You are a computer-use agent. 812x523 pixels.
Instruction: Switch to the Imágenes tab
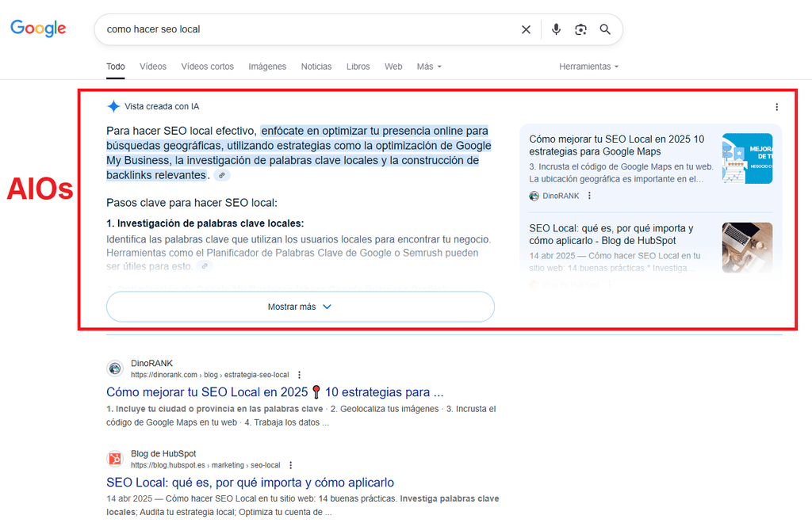point(267,67)
